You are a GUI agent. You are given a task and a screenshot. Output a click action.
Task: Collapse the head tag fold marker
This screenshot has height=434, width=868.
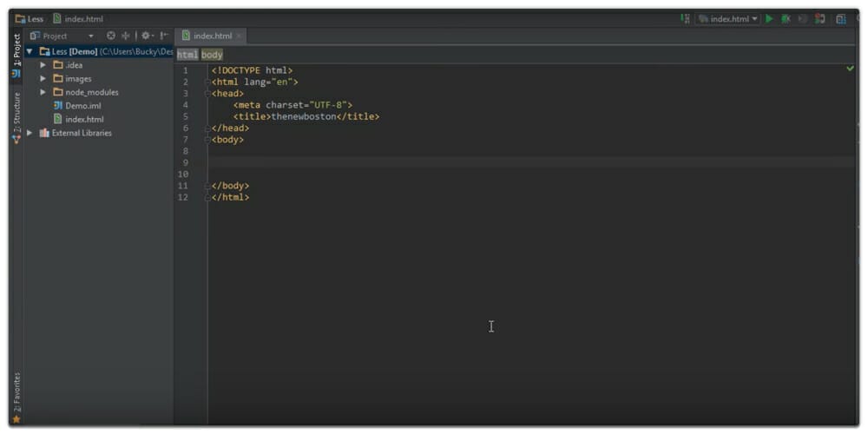(x=207, y=93)
